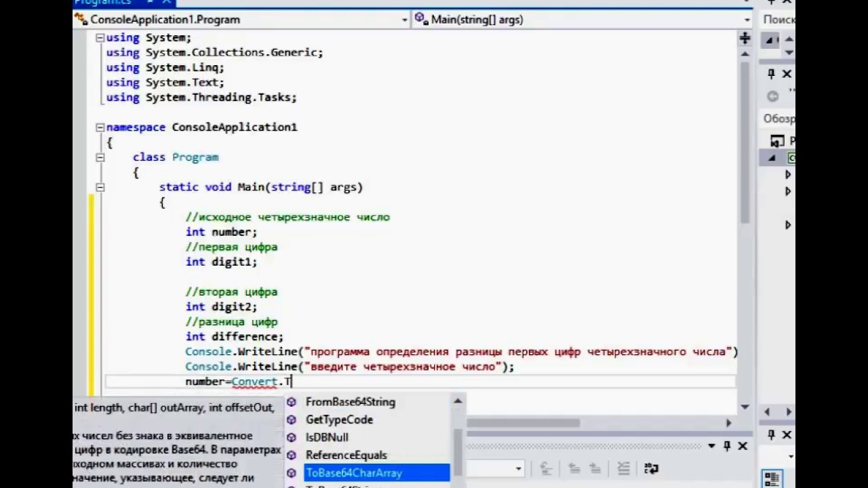Click the editor vertical scrollbar up arrow
The width and height of the screenshot is (868, 488).
[x=745, y=54]
